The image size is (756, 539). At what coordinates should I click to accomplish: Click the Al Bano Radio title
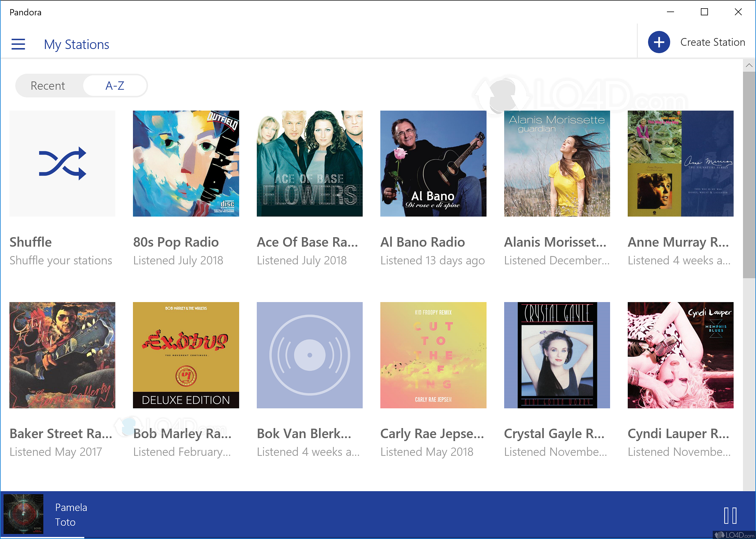pos(423,242)
